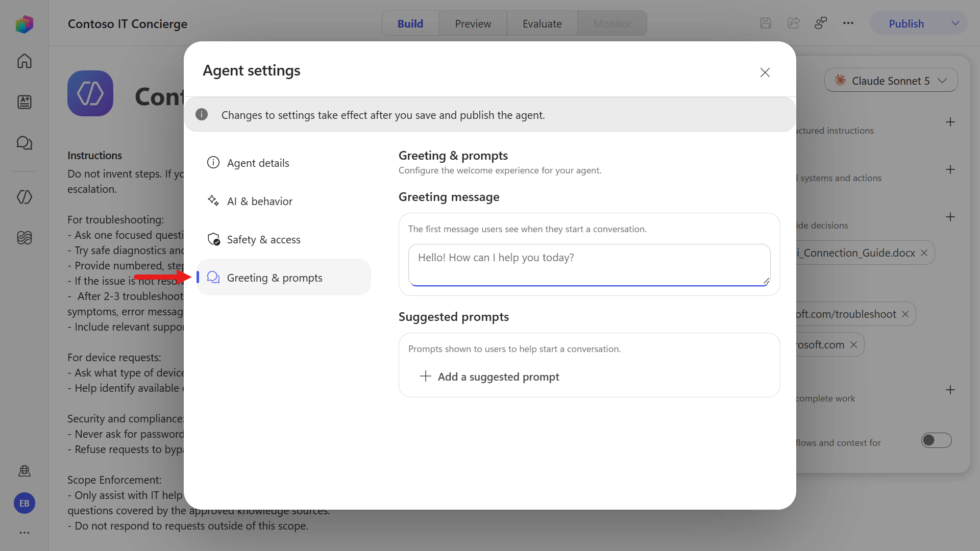The height and width of the screenshot is (551, 980).
Task: Click the plus icon beside complete work
Action: [950, 390]
